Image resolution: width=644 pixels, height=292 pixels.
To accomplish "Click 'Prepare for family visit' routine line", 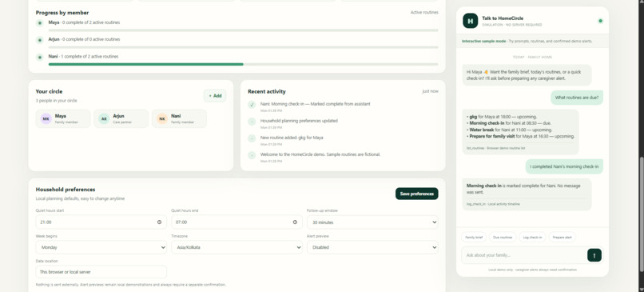I will tap(520, 136).
